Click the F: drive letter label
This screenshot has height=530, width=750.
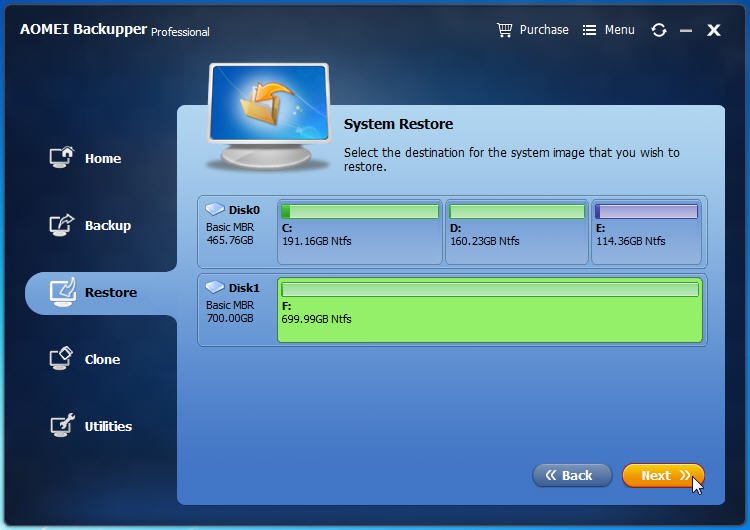(x=286, y=306)
